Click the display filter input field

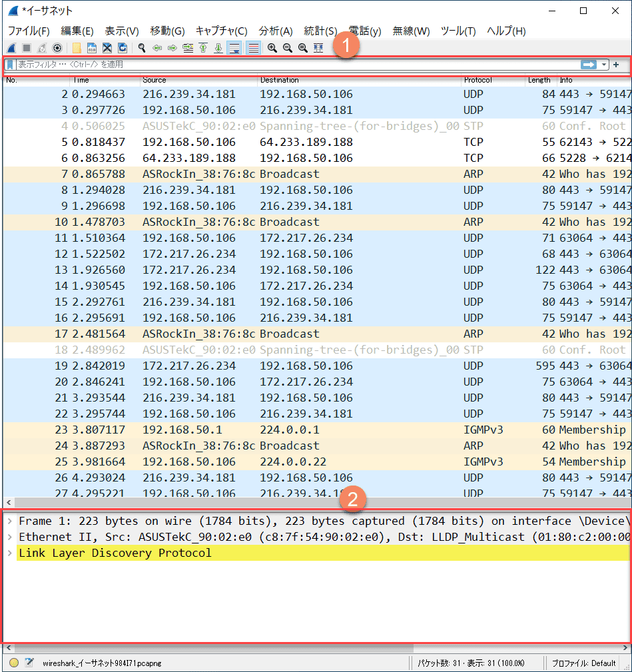click(298, 65)
